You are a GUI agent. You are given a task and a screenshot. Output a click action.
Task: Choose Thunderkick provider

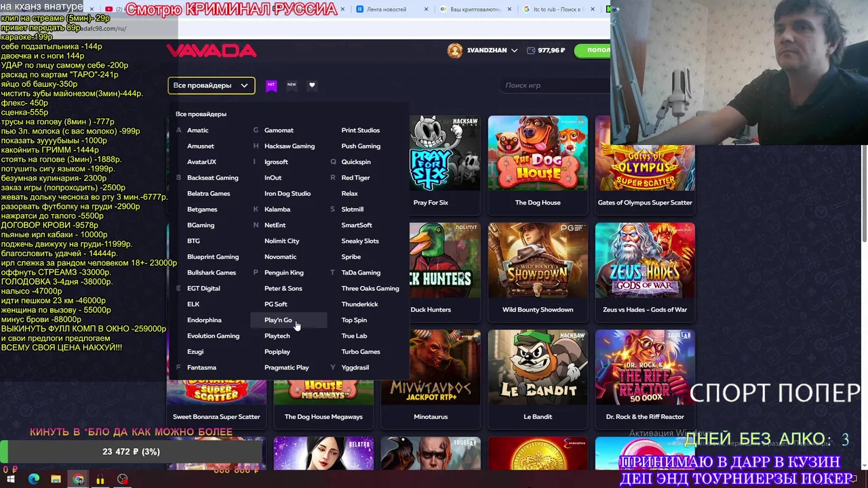point(359,304)
